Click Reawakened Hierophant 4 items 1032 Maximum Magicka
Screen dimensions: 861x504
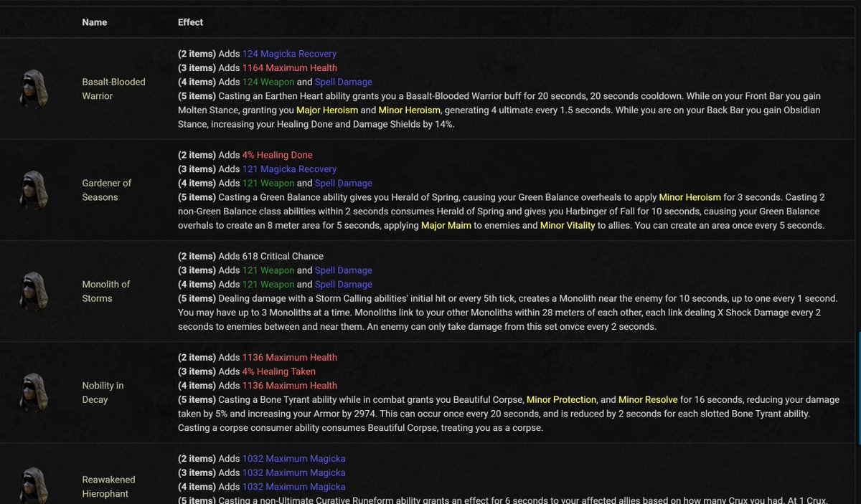point(294,487)
